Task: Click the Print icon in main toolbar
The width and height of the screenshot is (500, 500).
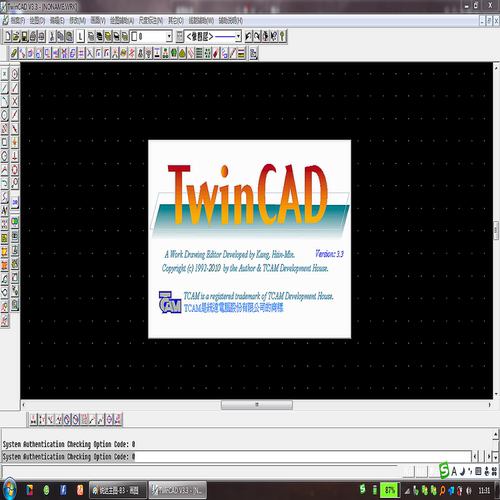Action: (x=33, y=36)
